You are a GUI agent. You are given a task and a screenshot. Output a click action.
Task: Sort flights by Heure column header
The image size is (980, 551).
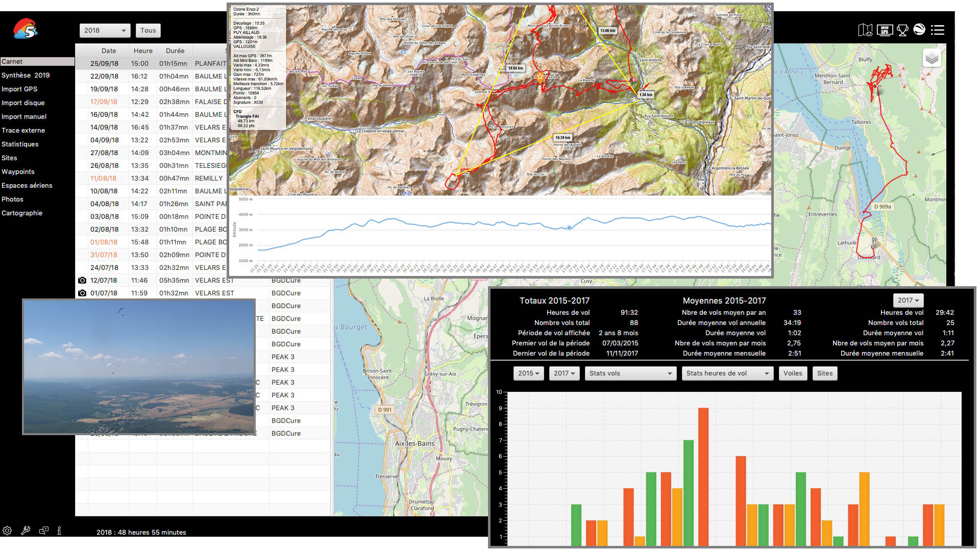[x=143, y=51]
